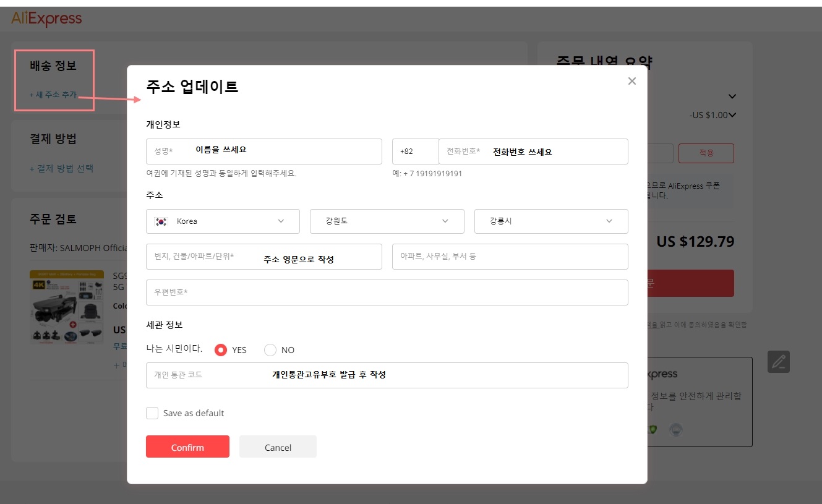Click the postal code input field

[387, 292]
